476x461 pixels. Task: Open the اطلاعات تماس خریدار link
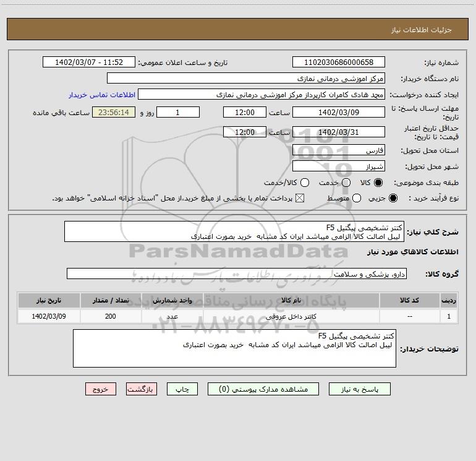(x=102, y=95)
